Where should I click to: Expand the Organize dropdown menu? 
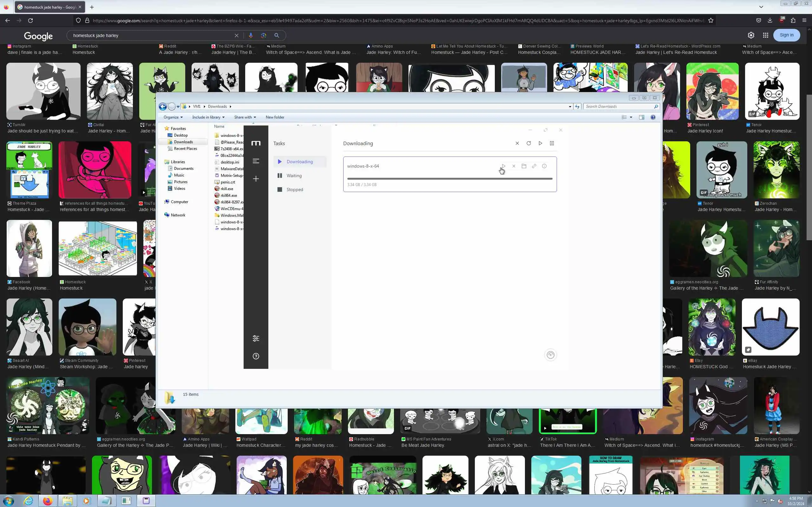(173, 117)
